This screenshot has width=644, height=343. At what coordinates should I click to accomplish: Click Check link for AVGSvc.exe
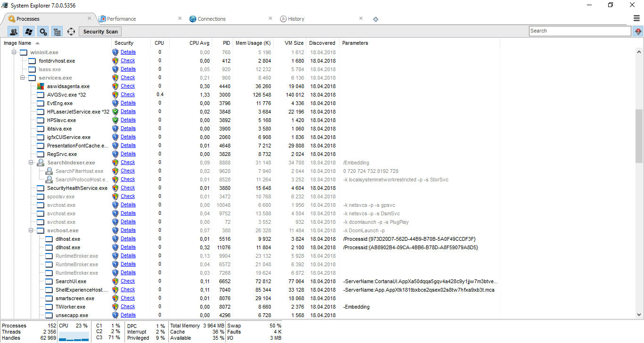[127, 95]
